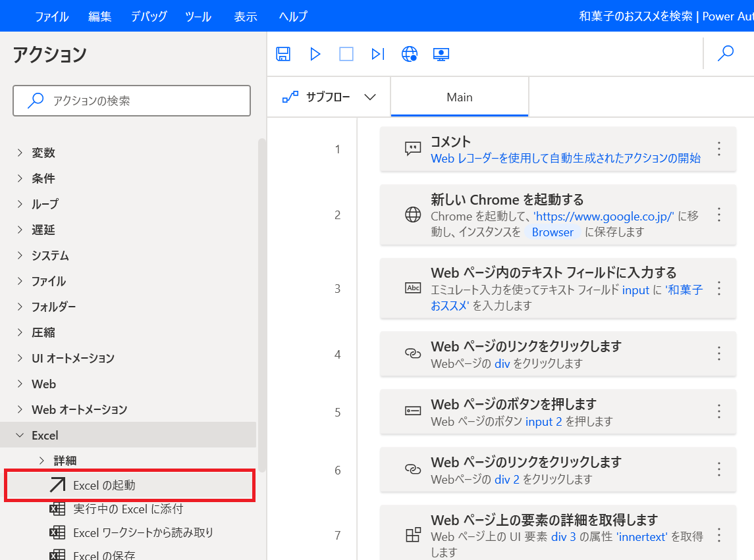Expand the Web action group
754x560 pixels.
tap(20, 384)
